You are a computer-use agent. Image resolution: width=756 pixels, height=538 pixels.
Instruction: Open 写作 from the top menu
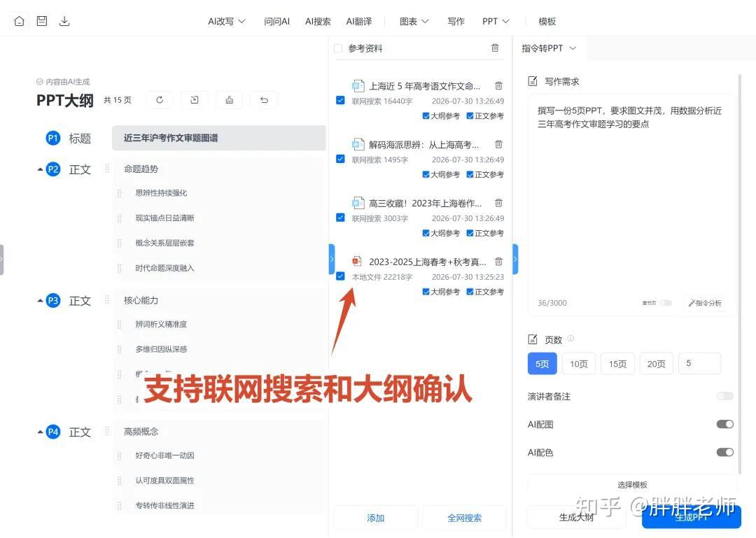click(x=456, y=21)
